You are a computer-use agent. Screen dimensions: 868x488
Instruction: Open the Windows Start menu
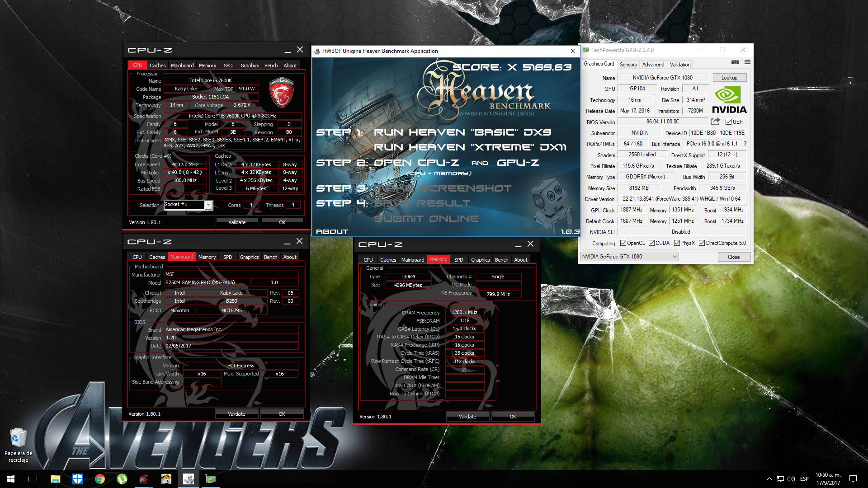pyautogui.click(x=11, y=479)
